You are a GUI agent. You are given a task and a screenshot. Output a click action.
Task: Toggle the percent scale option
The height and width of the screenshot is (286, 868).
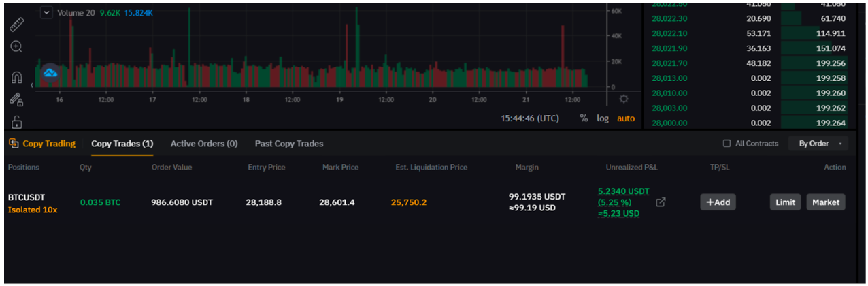[x=584, y=118]
